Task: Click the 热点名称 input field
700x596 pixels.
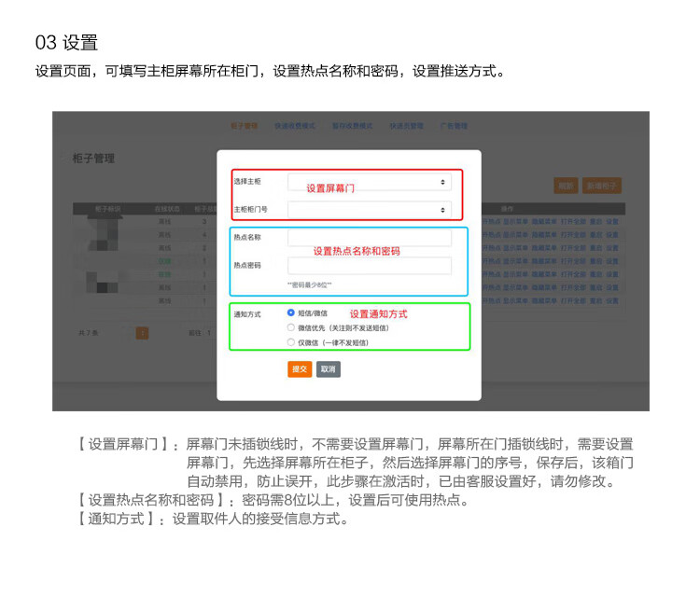Action: click(369, 238)
